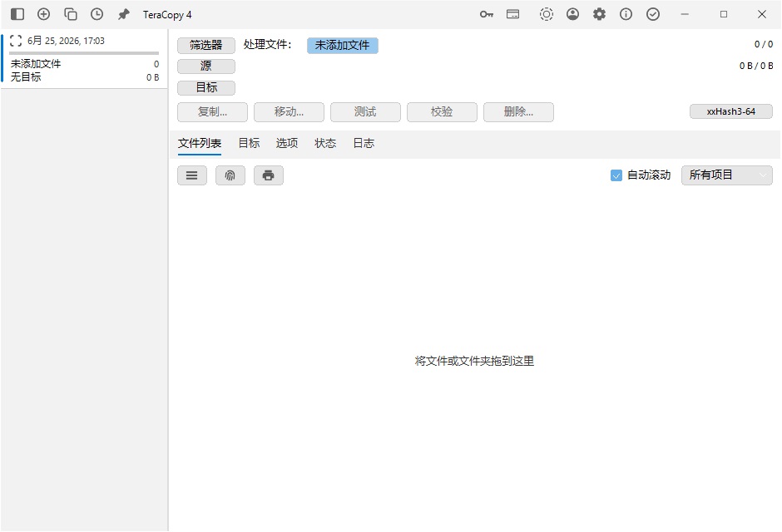782x532 pixels.
Task: Click the 复制... button
Action: pyautogui.click(x=212, y=112)
